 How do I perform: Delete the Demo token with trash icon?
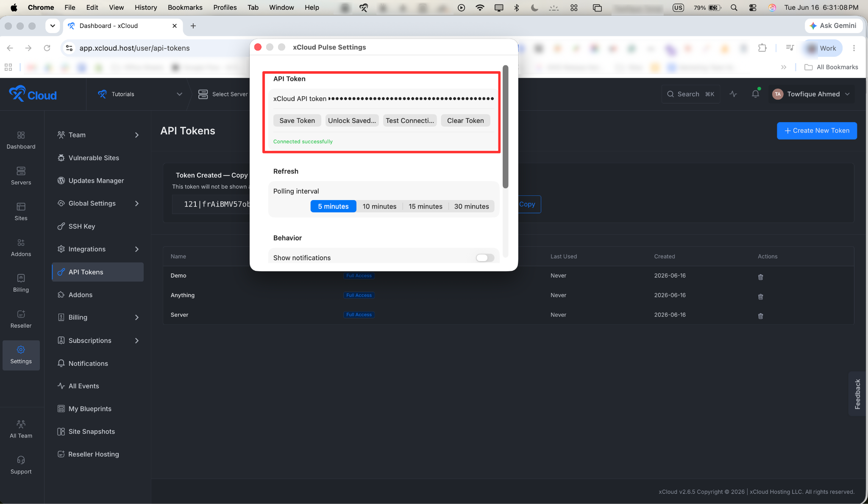point(760,277)
